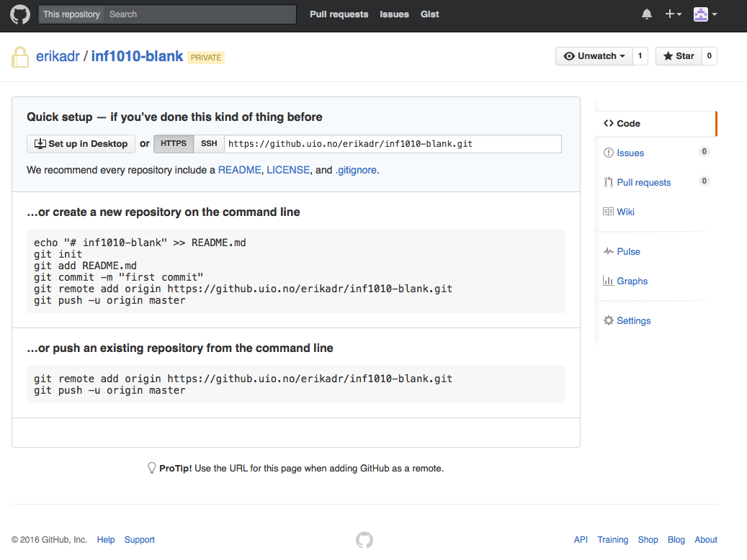Open the notifications bell icon
This screenshot has width=747, height=560.
[646, 14]
